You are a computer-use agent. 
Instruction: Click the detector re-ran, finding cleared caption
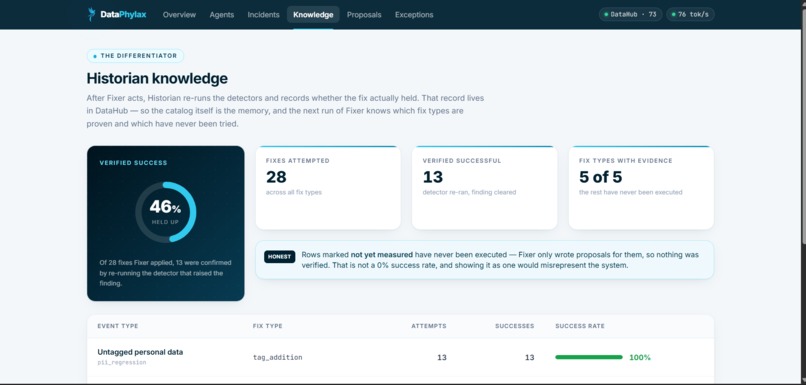[469, 192]
